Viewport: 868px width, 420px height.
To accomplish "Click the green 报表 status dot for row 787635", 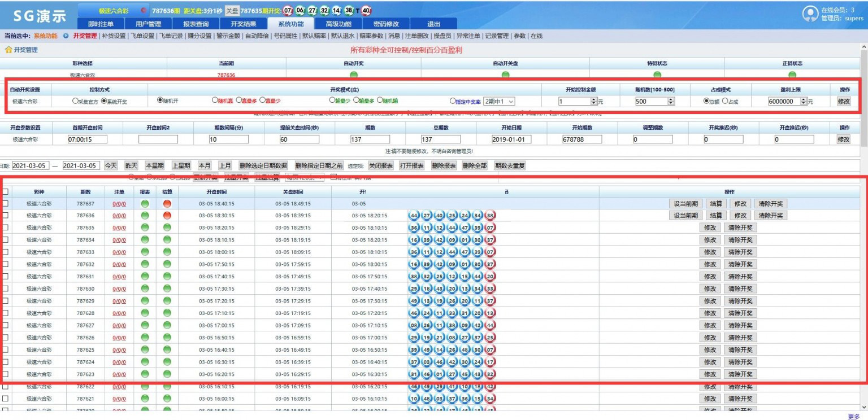I will click(145, 228).
